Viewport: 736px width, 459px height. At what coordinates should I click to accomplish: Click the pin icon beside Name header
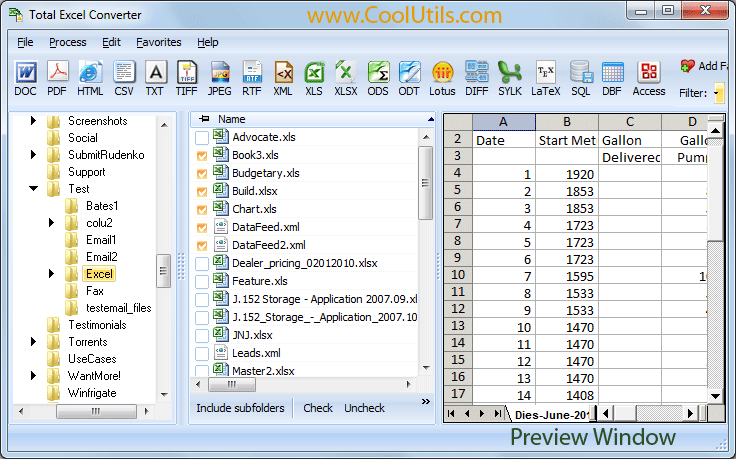coord(204,119)
